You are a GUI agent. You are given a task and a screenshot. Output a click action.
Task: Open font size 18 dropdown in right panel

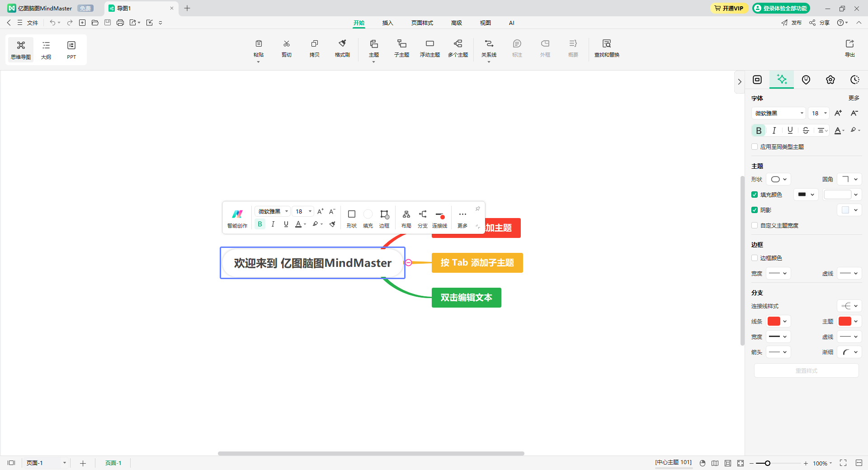coord(819,113)
